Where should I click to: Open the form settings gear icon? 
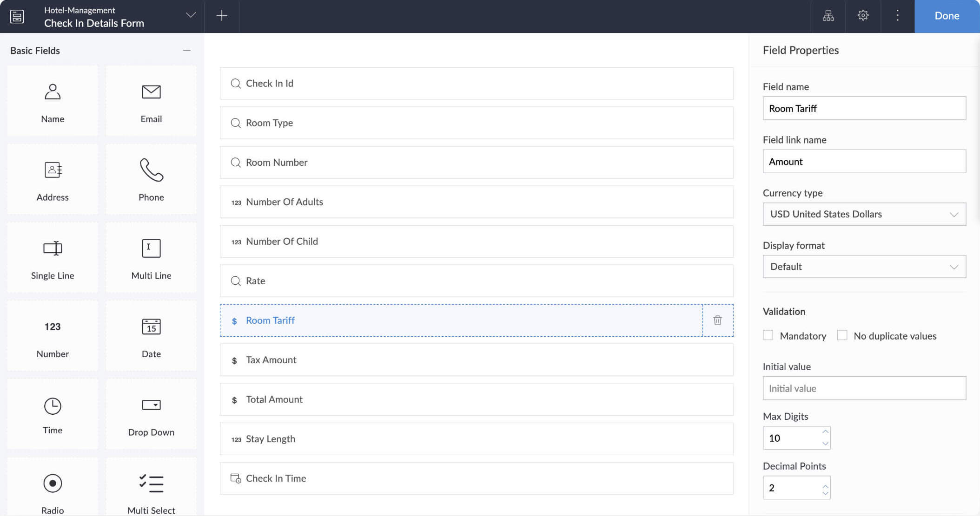(863, 16)
